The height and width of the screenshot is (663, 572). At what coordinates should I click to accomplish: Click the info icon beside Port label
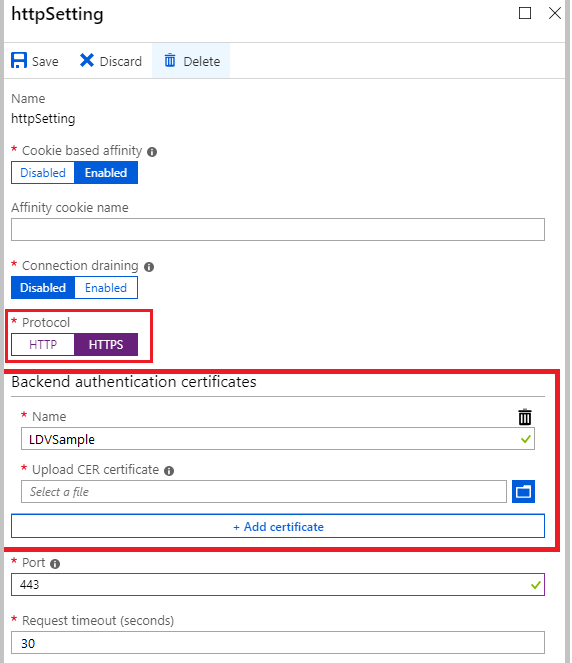coord(55,564)
